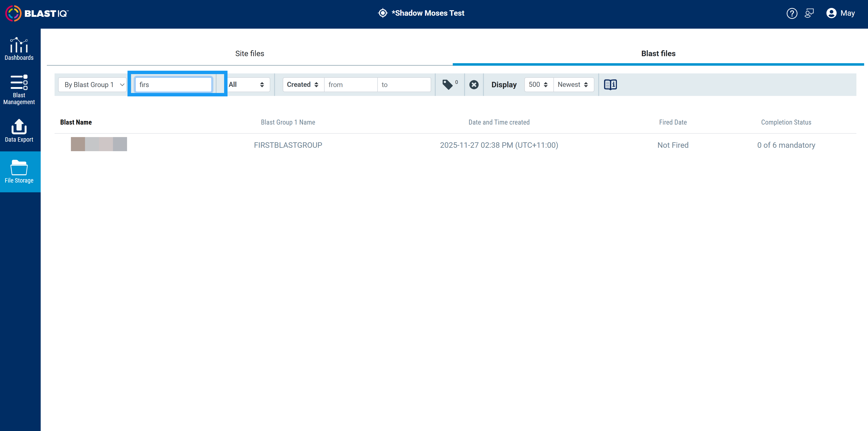
Task: Open Blast Management from the sidebar
Action: coord(19,90)
